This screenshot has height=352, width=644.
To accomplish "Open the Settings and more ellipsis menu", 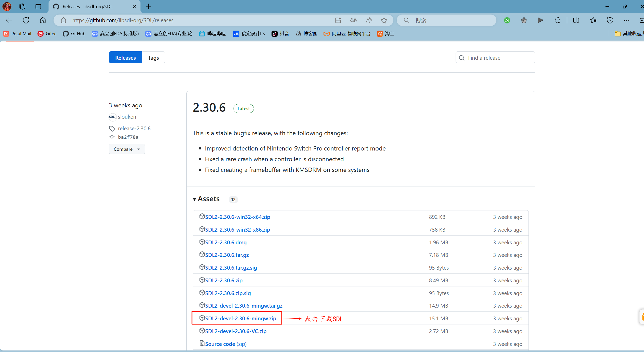I will click(627, 20).
